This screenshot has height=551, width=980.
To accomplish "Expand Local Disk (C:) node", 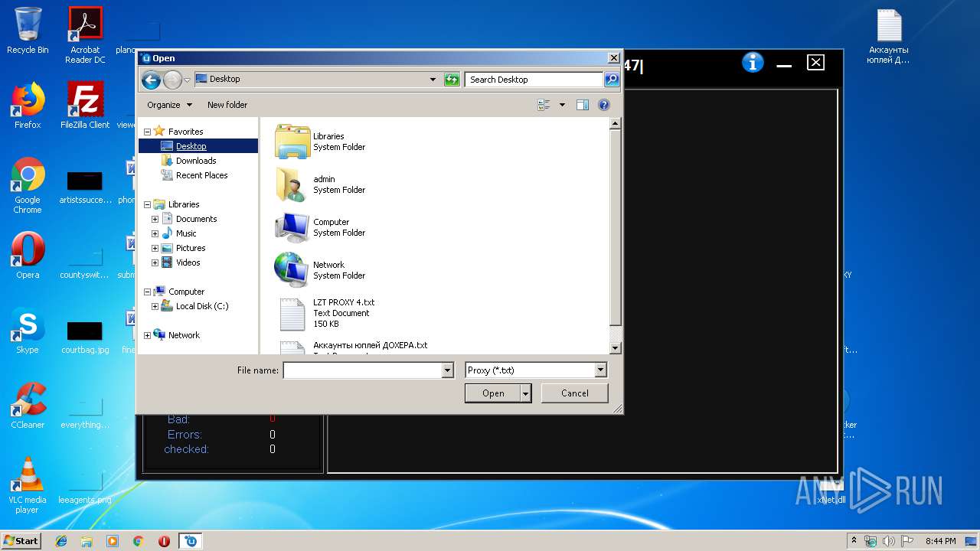I will [x=155, y=306].
